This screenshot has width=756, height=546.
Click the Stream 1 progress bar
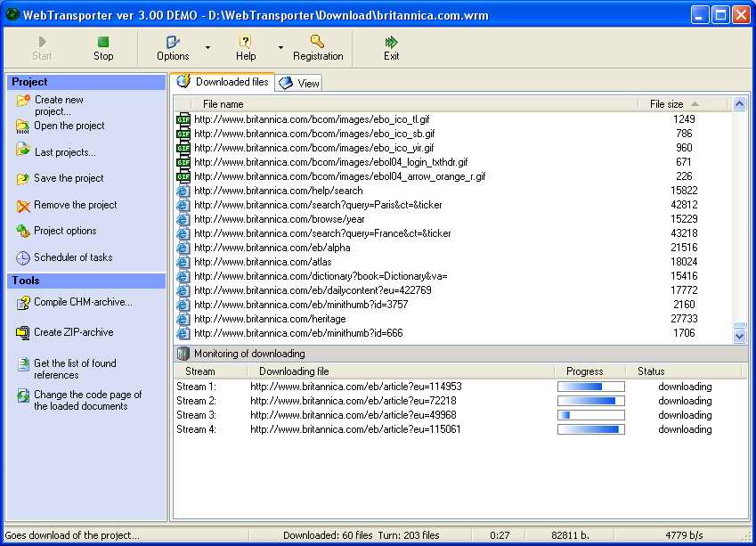click(x=590, y=387)
